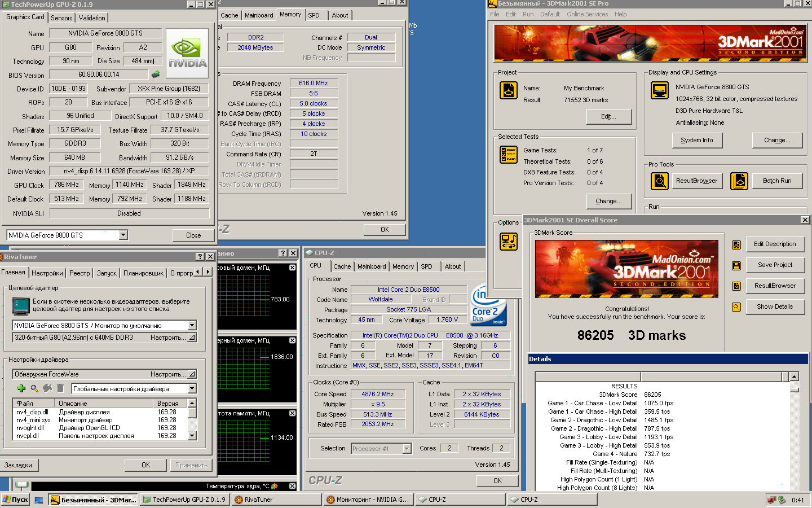Click the RivaTuner tab scroll left arrow
The width and height of the screenshot is (812, 508).
pos(198,272)
